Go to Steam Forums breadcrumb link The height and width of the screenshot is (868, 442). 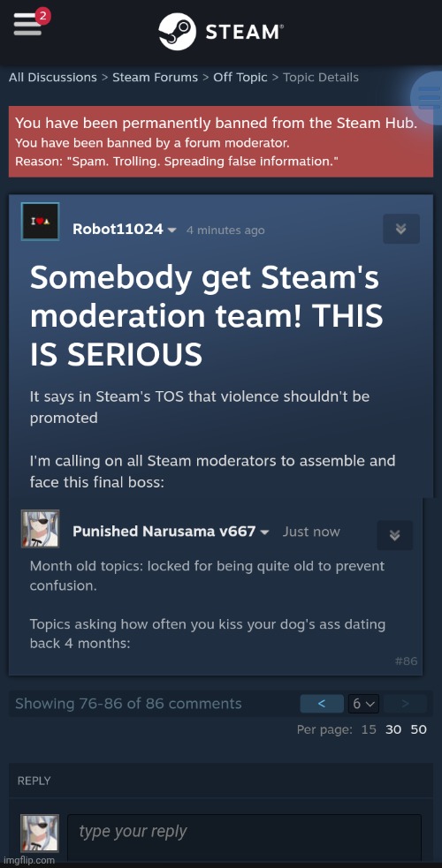[x=155, y=78]
